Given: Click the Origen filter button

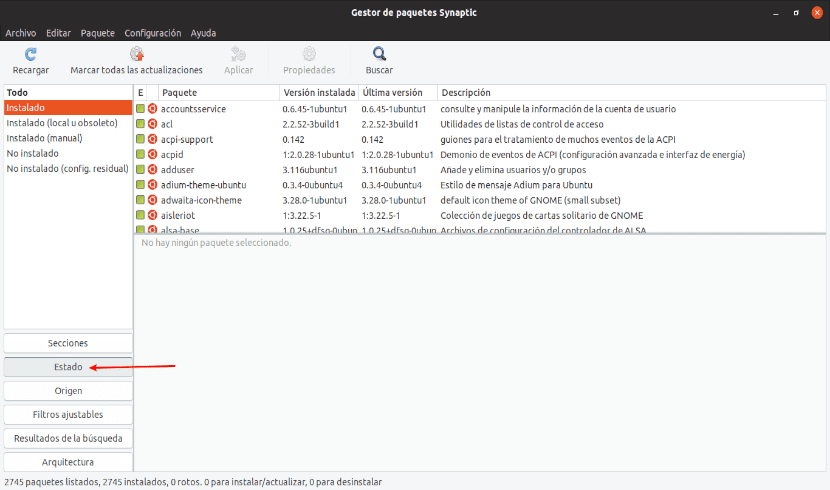Looking at the screenshot, I should 68,391.
